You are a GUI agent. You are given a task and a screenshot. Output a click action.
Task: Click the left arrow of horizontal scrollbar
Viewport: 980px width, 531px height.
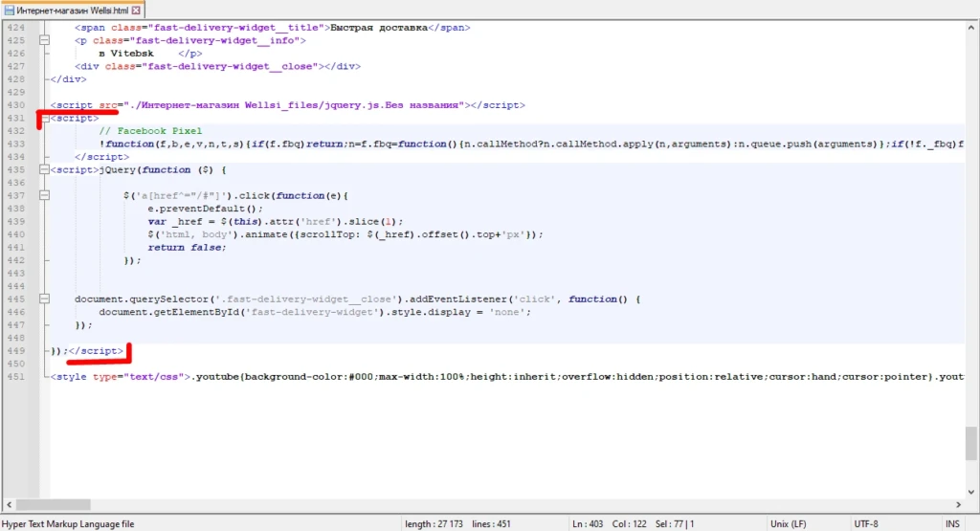[x=9, y=504]
